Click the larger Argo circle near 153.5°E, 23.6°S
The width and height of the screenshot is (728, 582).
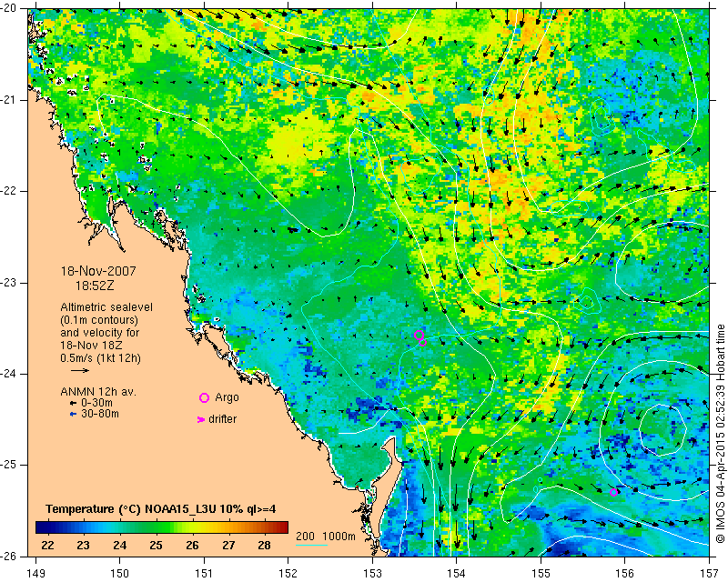pos(419,335)
